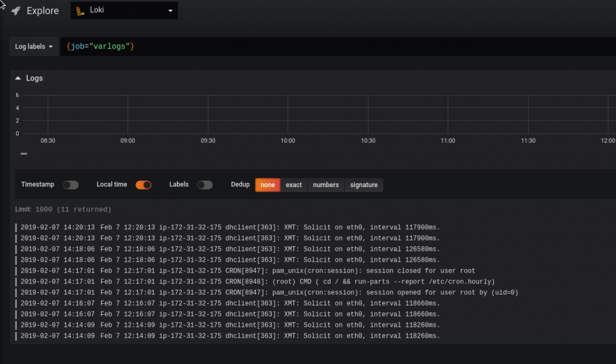Disable the Local time toggle
616x364 pixels.
coord(143,185)
